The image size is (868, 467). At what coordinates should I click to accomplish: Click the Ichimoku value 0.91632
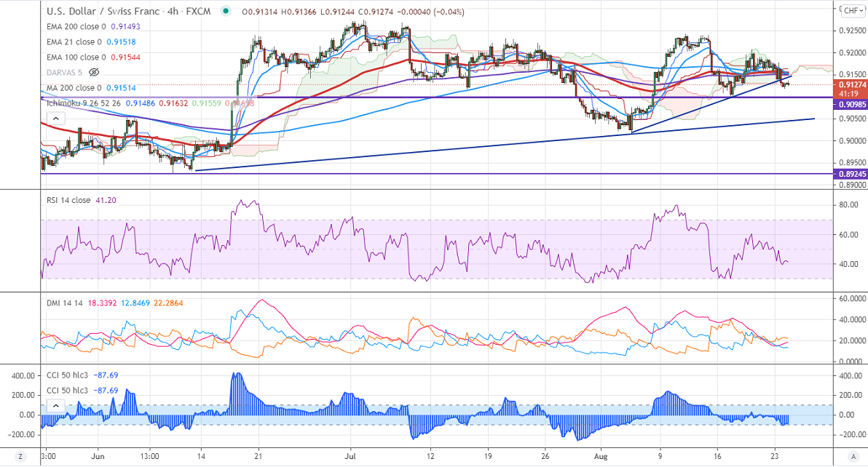point(173,103)
